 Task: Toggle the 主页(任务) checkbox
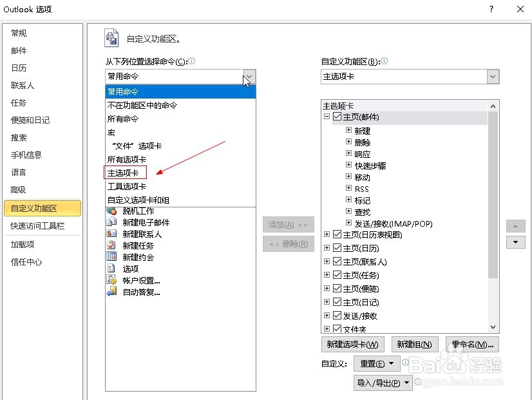pos(337,275)
